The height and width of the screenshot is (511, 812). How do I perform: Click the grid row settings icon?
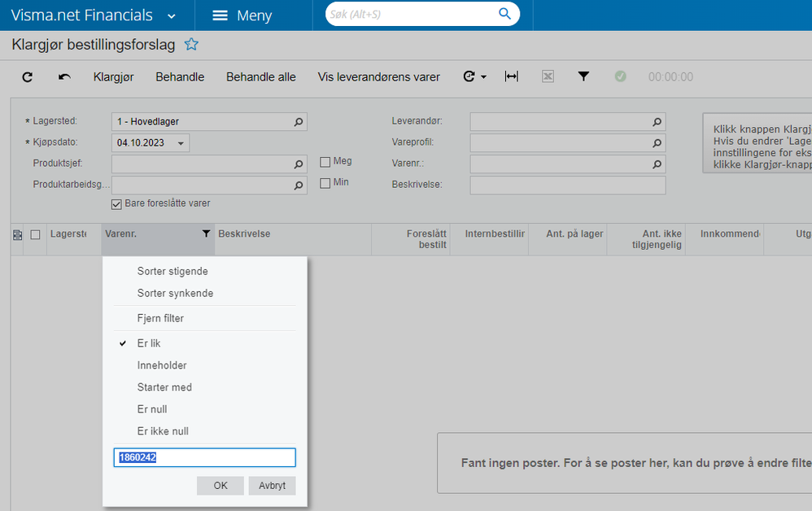[x=18, y=235]
